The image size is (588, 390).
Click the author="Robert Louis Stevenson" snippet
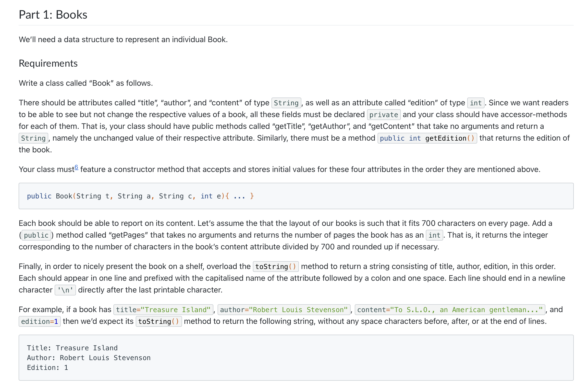[x=284, y=310]
